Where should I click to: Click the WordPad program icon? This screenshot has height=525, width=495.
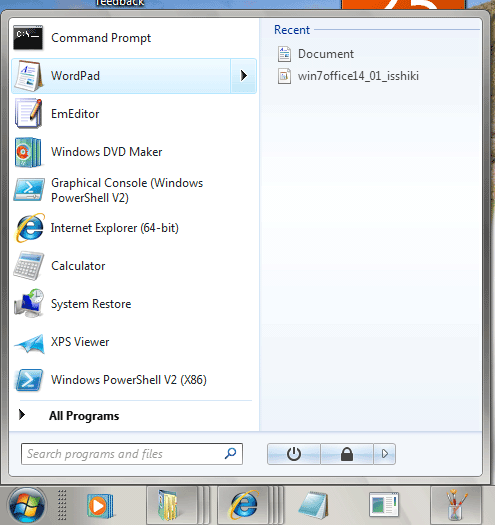(x=28, y=76)
